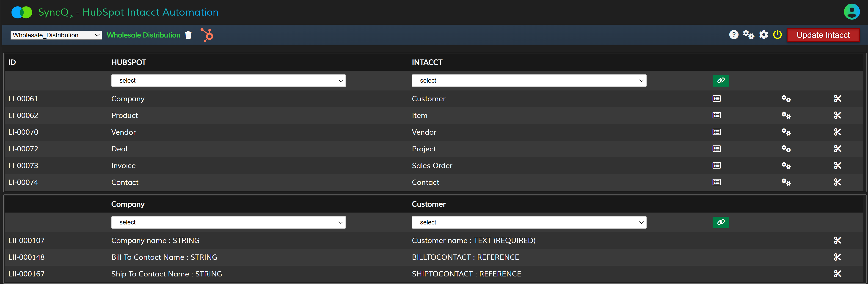Click the double-gears icon in top toolbar
Viewport: 868px width, 284px height.
[748, 35]
